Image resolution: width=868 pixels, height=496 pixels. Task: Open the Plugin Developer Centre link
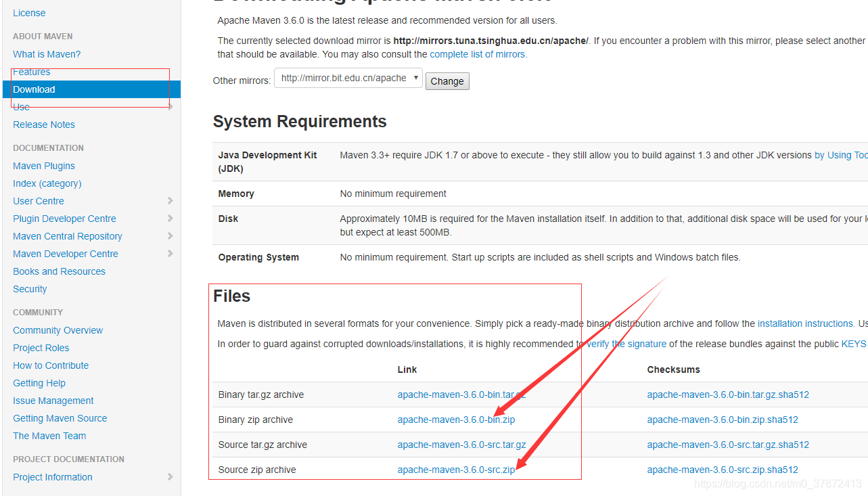coord(64,219)
